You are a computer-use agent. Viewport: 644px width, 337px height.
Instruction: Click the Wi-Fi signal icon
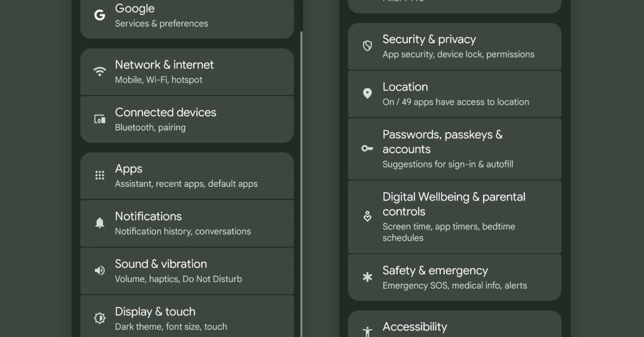click(100, 72)
